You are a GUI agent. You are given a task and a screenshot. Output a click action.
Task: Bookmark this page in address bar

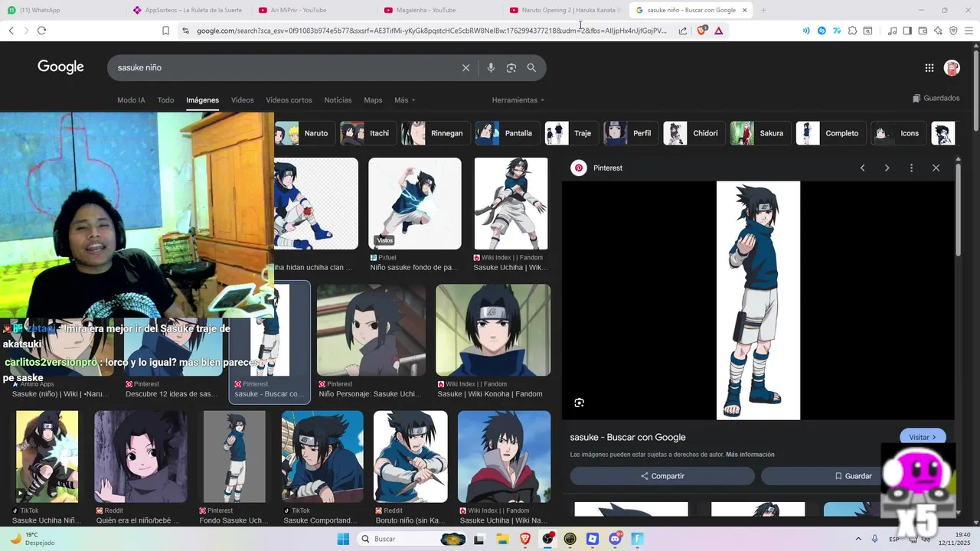[165, 31]
